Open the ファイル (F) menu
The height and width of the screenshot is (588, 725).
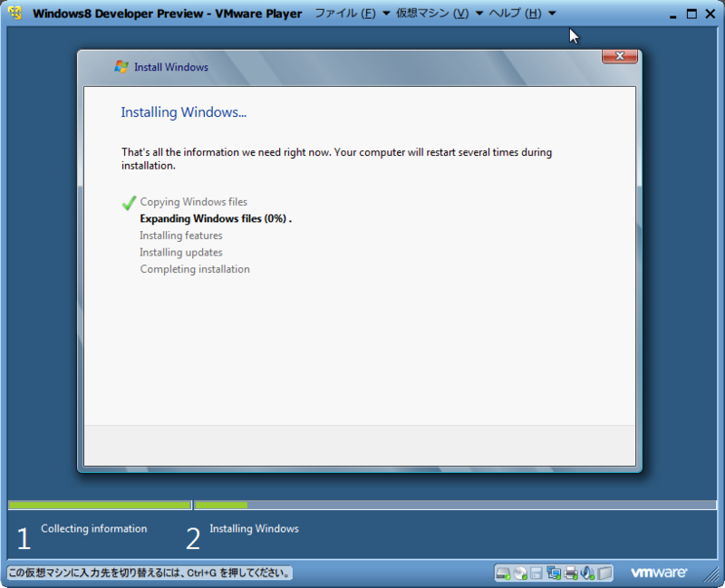coord(345,14)
